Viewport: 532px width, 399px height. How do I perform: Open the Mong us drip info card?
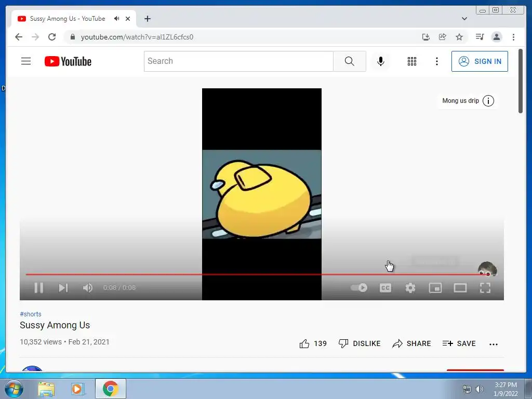point(468,101)
